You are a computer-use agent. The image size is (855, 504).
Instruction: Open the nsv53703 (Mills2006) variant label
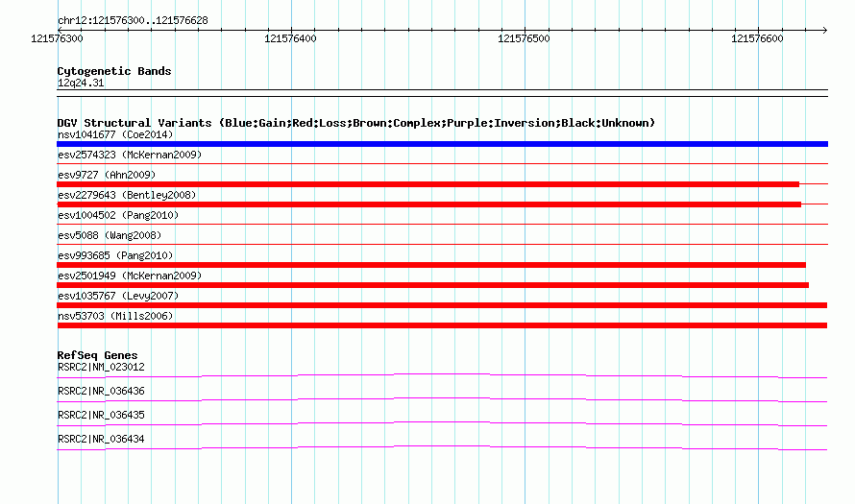coord(115,316)
